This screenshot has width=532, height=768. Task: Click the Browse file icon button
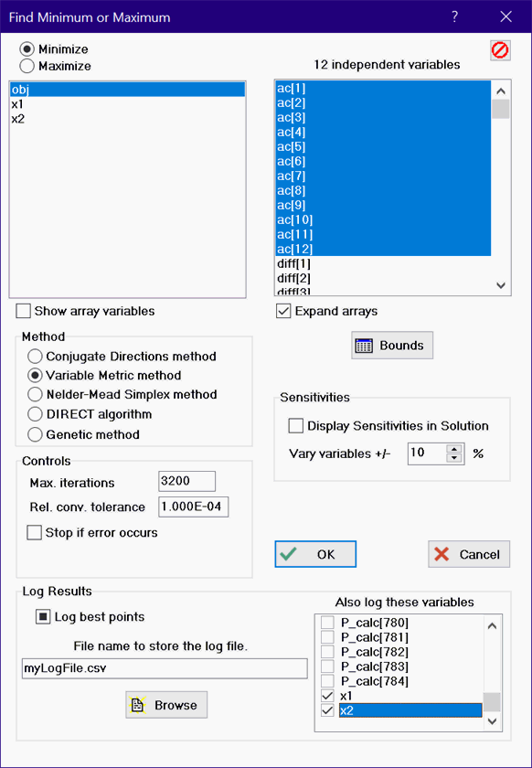[x=166, y=705]
